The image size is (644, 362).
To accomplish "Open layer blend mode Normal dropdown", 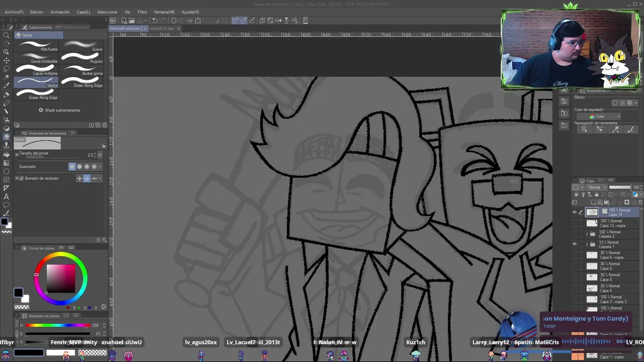I will (x=596, y=188).
